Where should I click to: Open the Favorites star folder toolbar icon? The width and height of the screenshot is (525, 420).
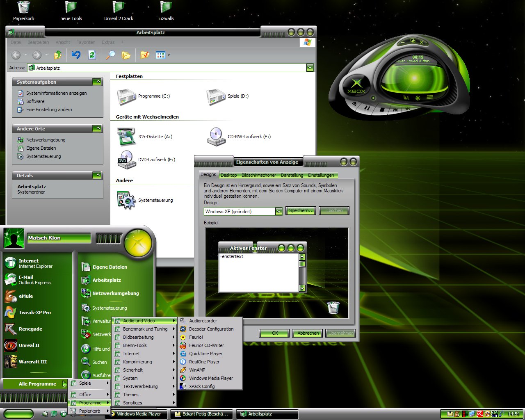tap(145, 55)
